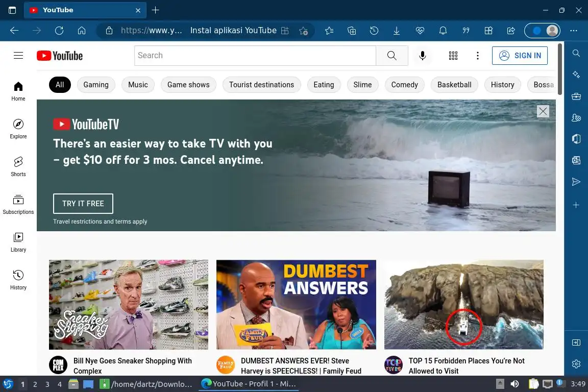Select the Eating filter chip

(x=324, y=85)
